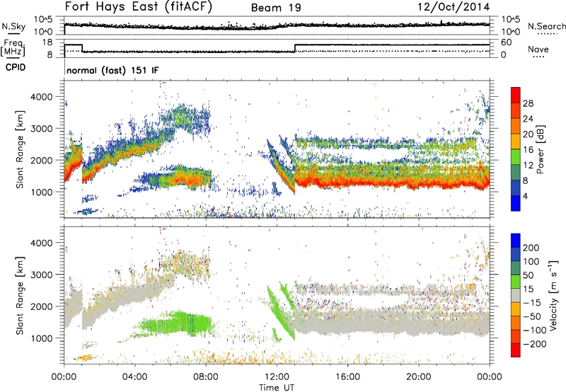This screenshot has height=392, width=566.
Task: Click '100' on the velocity colorbar
Action: (x=531, y=262)
